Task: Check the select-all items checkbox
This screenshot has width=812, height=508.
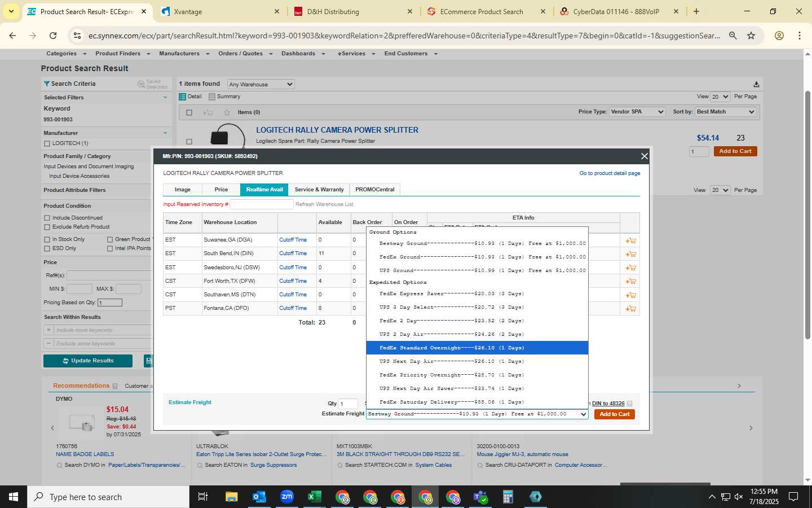Action: coord(189,112)
